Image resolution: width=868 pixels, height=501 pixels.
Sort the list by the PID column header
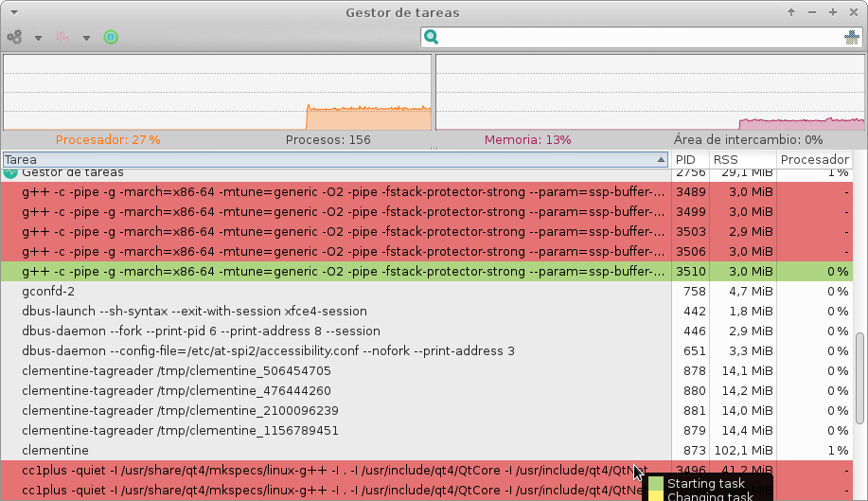(690, 159)
